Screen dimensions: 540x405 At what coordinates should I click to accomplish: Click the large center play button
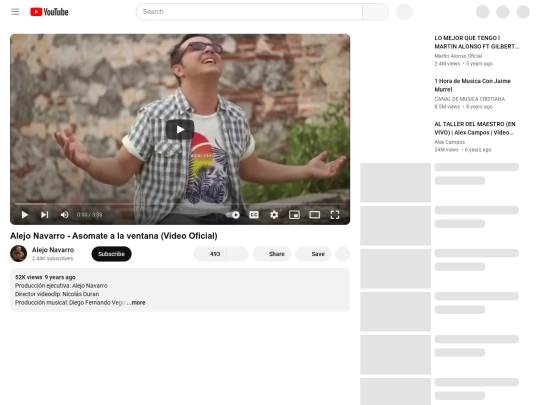coord(180,129)
